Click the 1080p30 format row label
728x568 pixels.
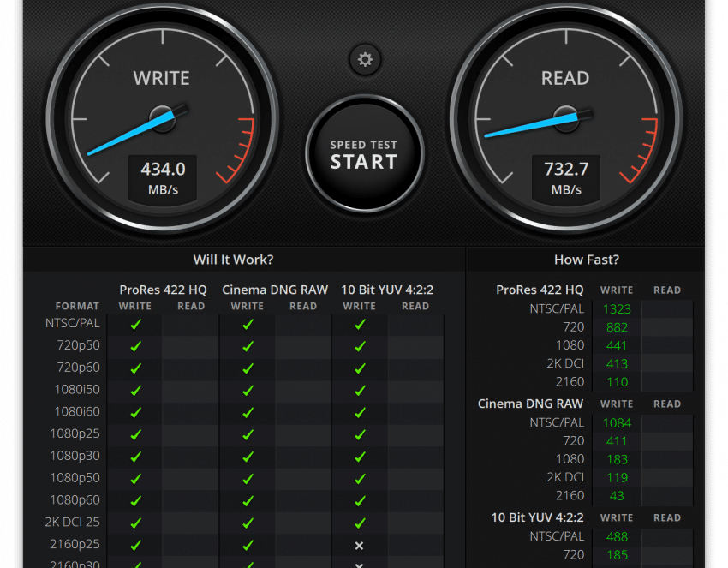tap(75, 456)
